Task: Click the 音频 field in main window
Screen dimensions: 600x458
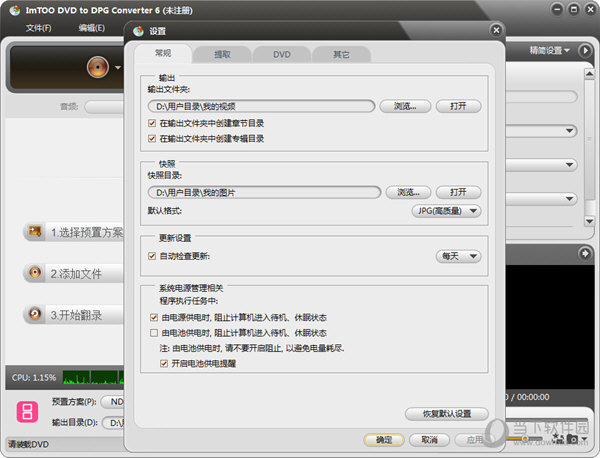Action: pyautogui.click(x=104, y=107)
